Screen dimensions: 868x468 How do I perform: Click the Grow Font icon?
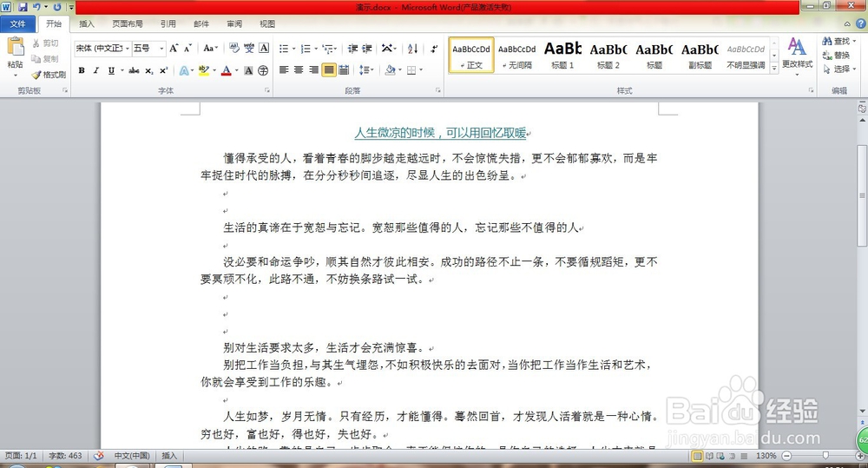tap(174, 48)
